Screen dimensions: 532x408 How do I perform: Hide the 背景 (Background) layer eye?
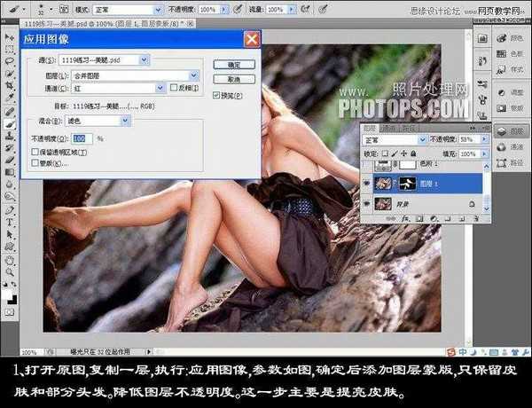tap(366, 204)
